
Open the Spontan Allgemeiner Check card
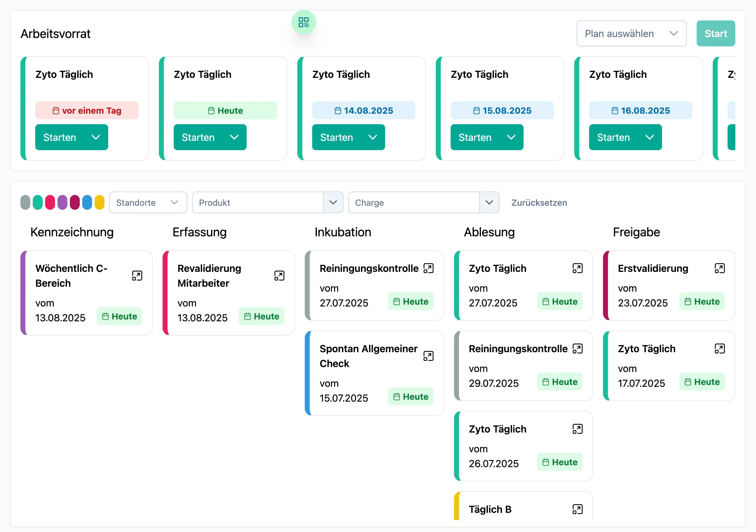tap(428, 356)
